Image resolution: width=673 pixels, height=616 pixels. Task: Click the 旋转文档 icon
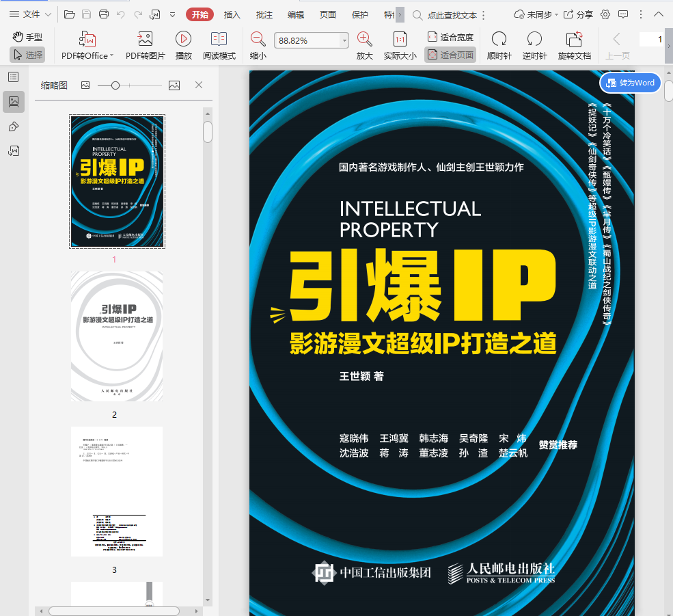click(574, 40)
